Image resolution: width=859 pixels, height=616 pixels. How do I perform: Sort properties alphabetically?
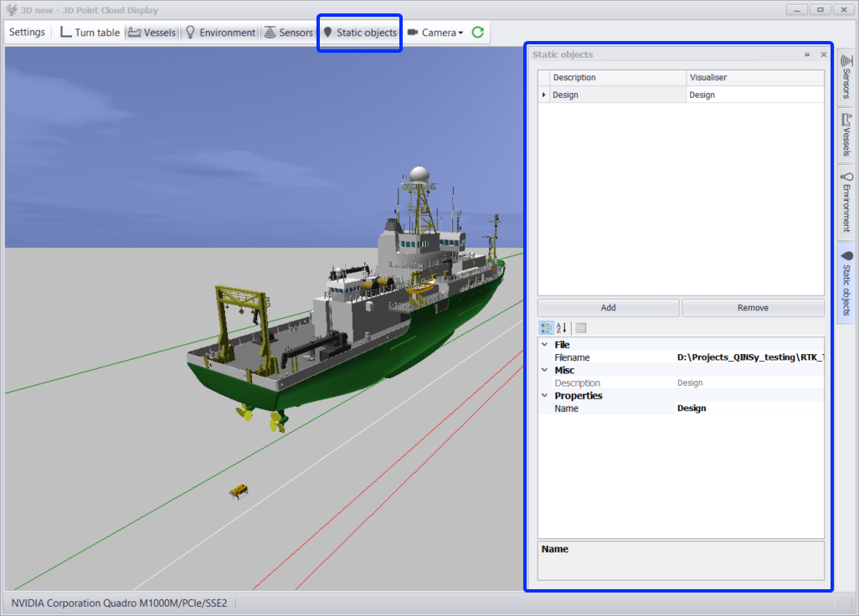[x=562, y=328]
